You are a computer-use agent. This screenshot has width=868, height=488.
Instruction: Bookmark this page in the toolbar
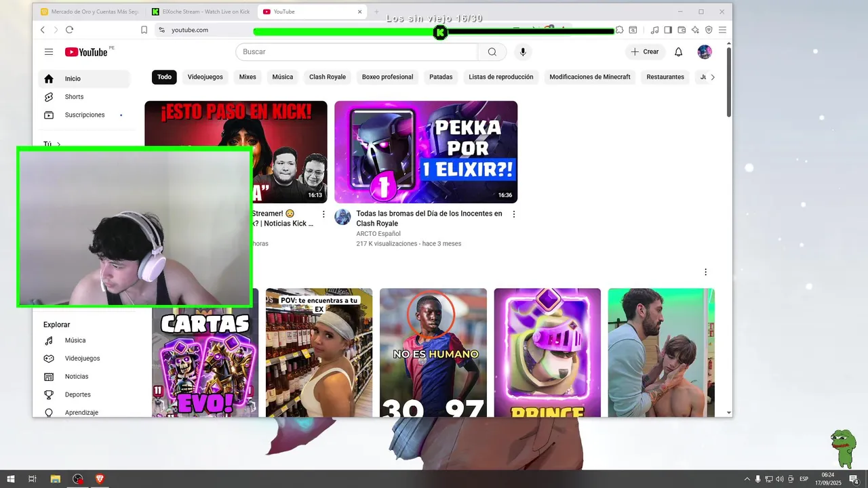coord(144,30)
